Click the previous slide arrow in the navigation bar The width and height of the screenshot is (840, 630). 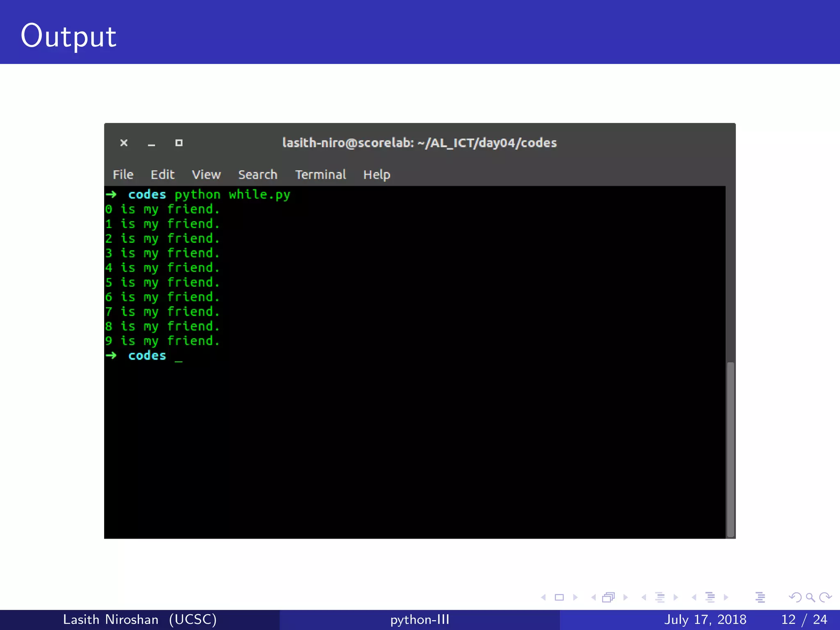[x=543, y=598]
